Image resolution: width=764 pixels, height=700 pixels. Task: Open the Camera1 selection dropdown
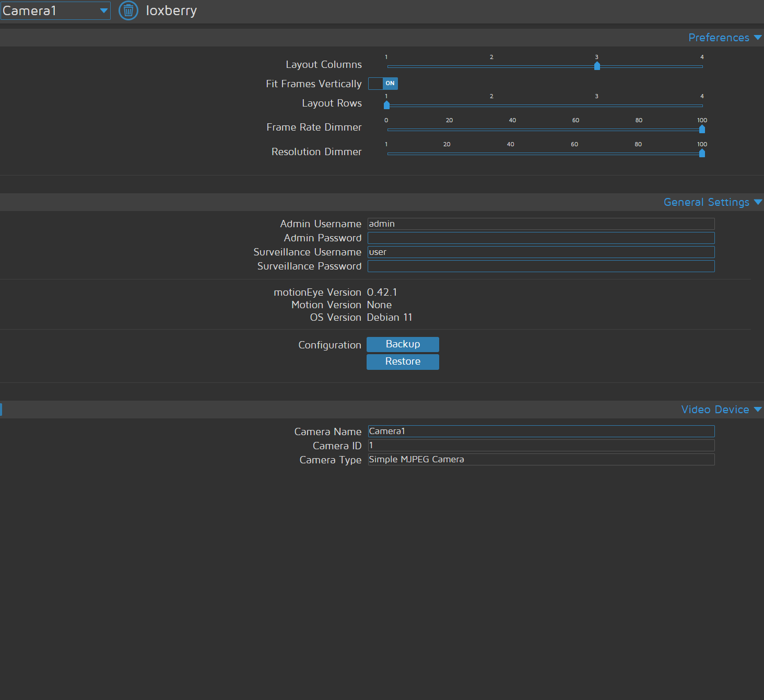coord(55,10)
